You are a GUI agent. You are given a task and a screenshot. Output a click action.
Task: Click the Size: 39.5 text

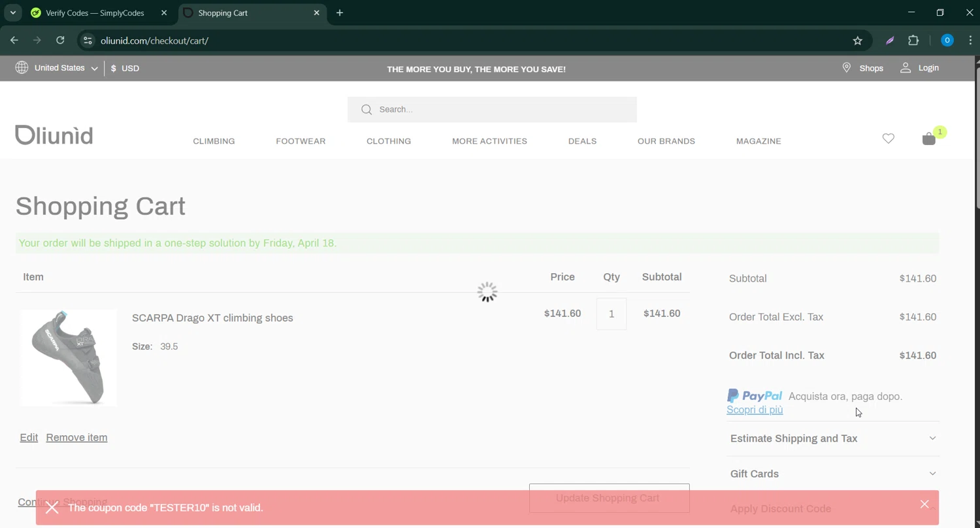[155, 347]
